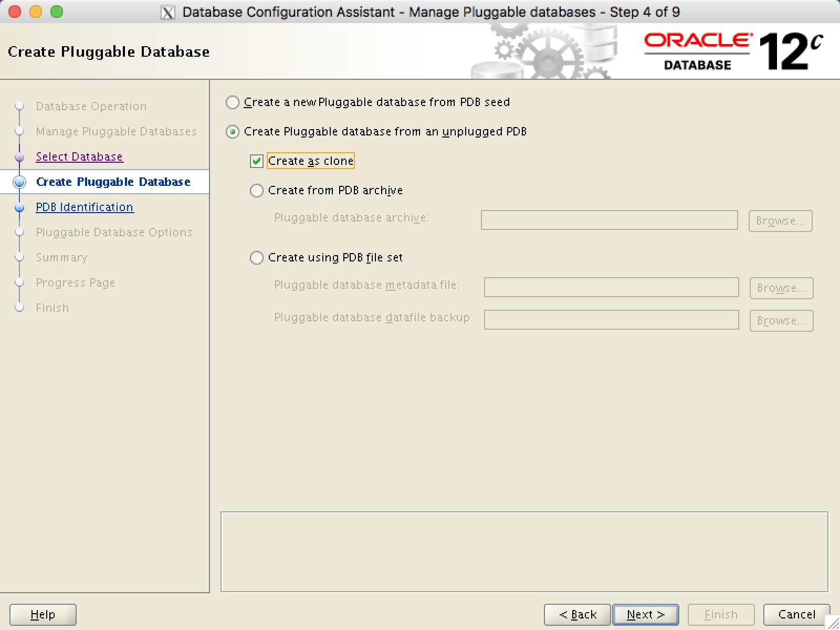Viewport: 840px width, 630px height.
Task: Browse for the Pluggable database metadata file
Action: [781, 288]
